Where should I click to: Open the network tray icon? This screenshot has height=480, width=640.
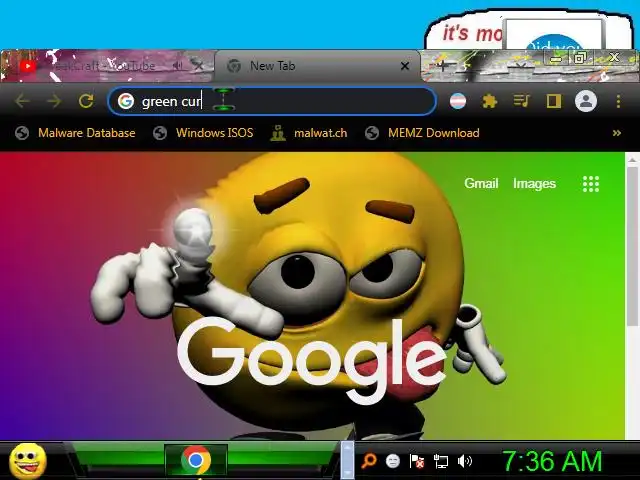[441, 461]
